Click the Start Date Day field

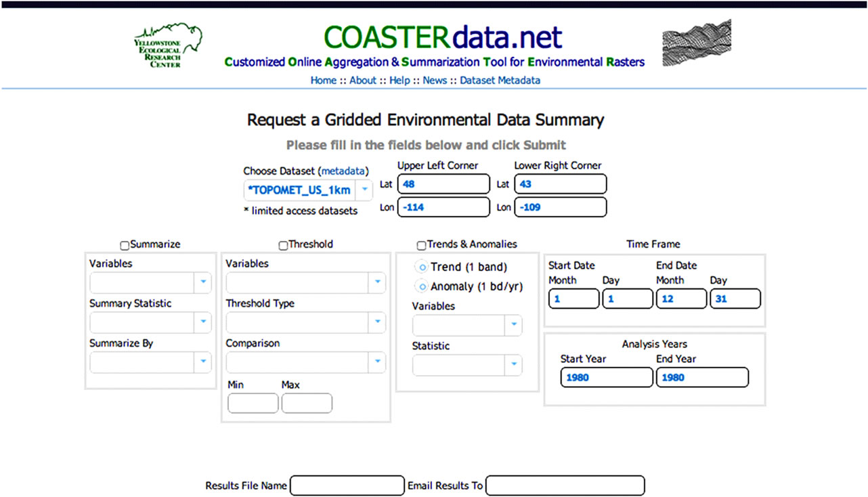point(628,299)
